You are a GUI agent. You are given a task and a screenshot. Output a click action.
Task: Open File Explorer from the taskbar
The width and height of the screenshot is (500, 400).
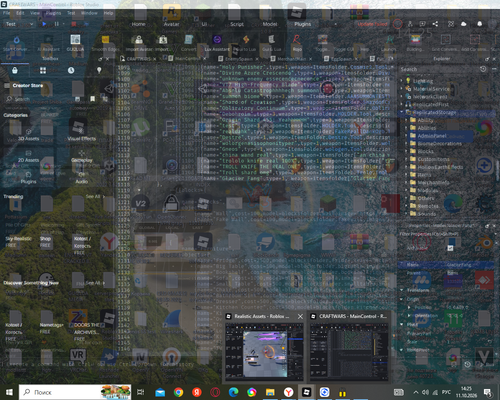coord(270,392)
